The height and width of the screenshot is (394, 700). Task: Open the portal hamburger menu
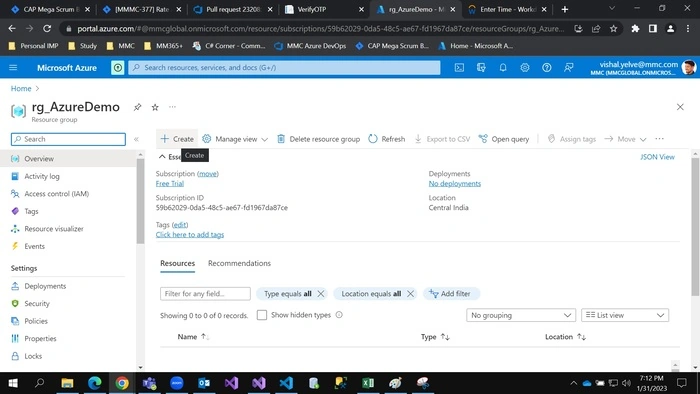pos(13,68)
